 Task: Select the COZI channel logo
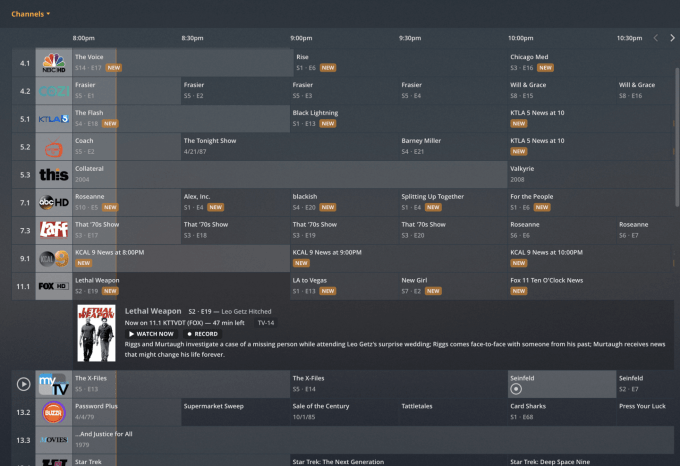coord(54,91)
